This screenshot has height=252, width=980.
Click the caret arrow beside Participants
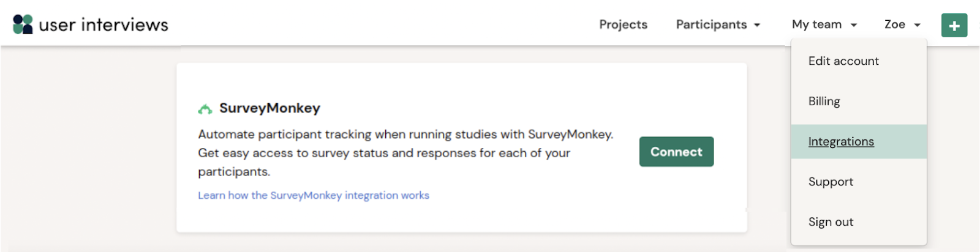[757, 25]
